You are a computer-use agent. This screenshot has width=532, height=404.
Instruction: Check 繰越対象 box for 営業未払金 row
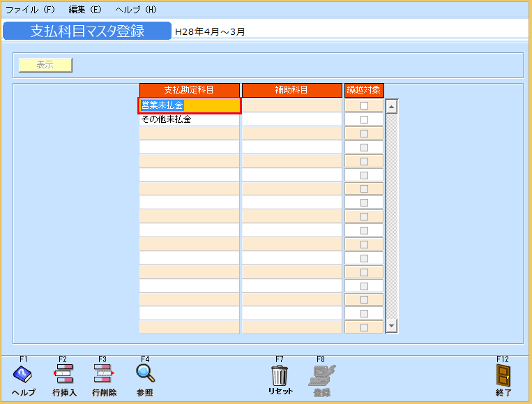(364, 105)
